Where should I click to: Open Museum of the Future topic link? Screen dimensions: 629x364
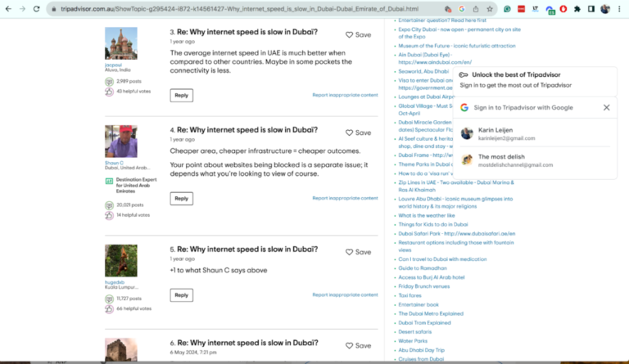[457, 46]
